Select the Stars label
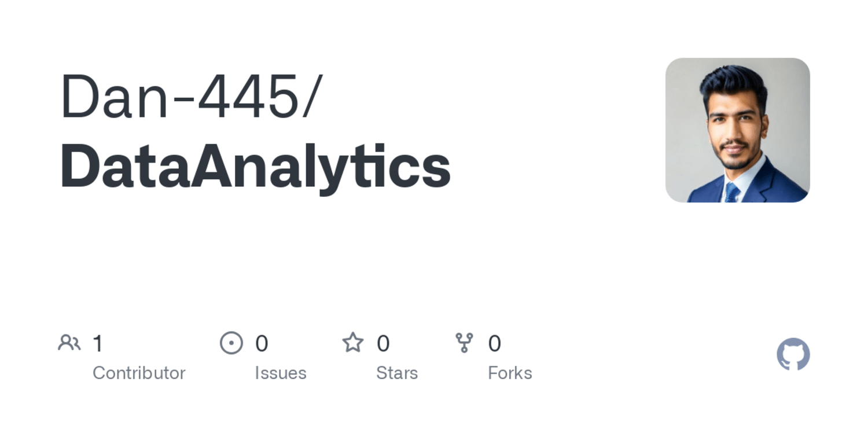This screenshot has height=434, width=868. pos(397,373)
